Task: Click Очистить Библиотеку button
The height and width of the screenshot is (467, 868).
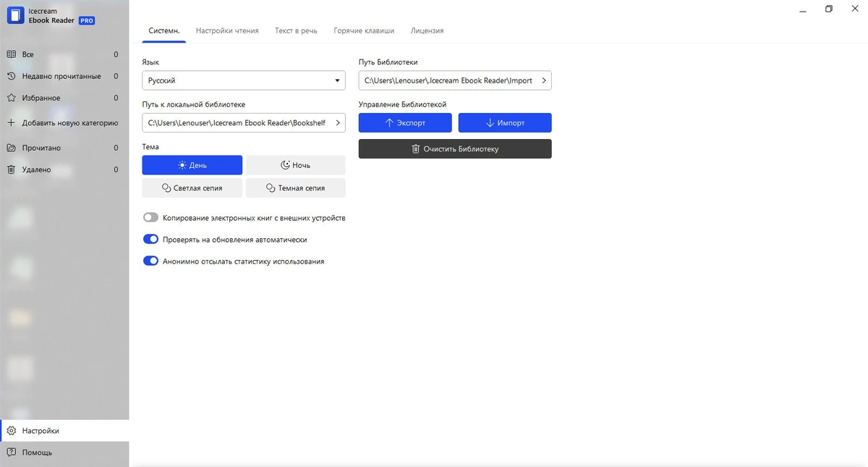Action: pyautogui.click(x=455, y=148)
